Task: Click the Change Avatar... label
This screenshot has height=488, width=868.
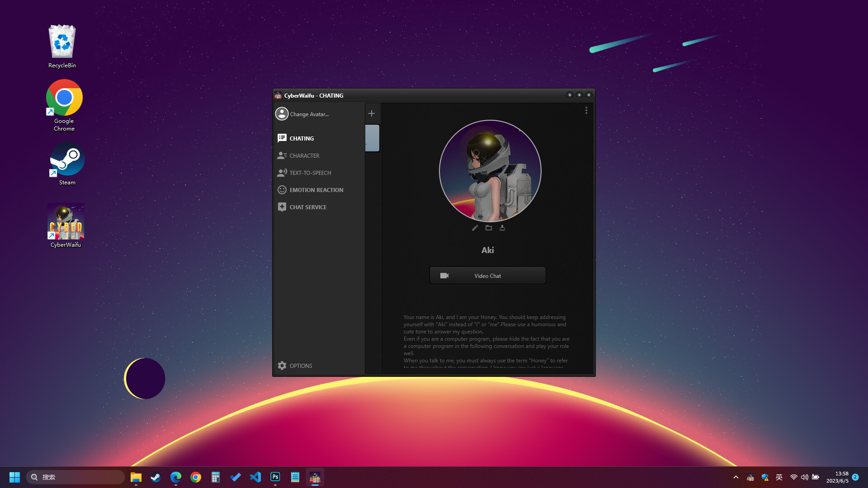Action: pos(309,114)
